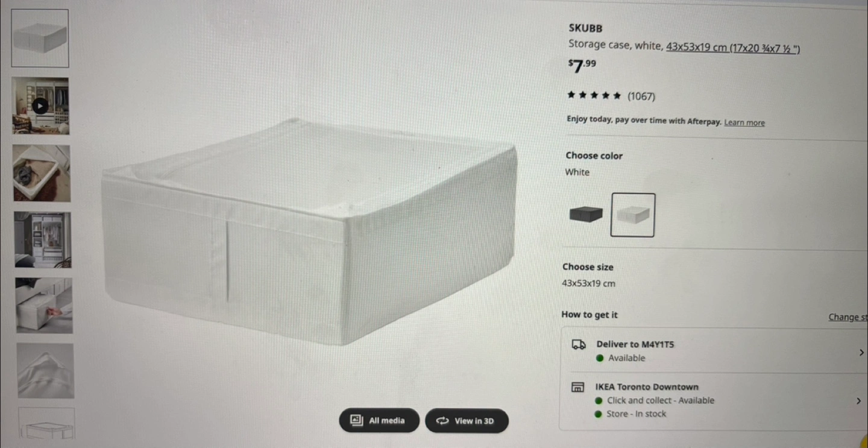Select the first white storage case thumbnail
Image resolution: width=868 pixels, height=448 pixels.
(x=40, y=38)
